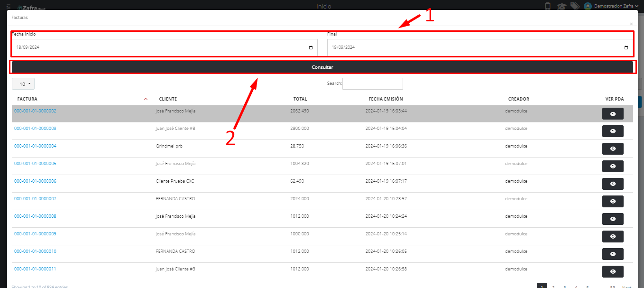The height and width of the screenshot is (288, 644).
Task: Open invoice link 000-001-01-0000002
Action: pos(35,111)
